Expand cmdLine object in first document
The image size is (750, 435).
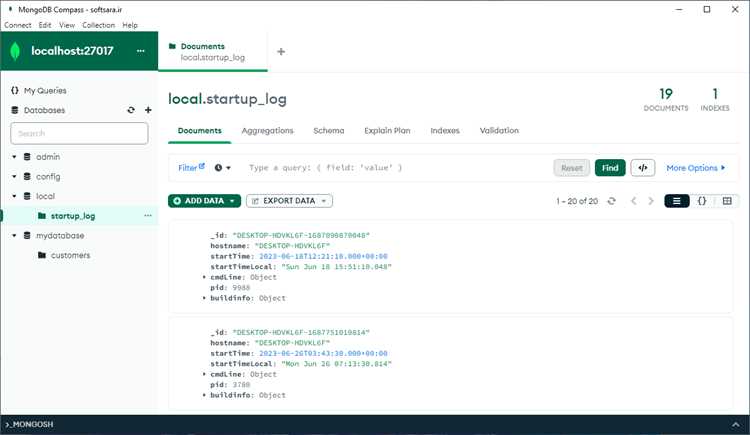204,278
